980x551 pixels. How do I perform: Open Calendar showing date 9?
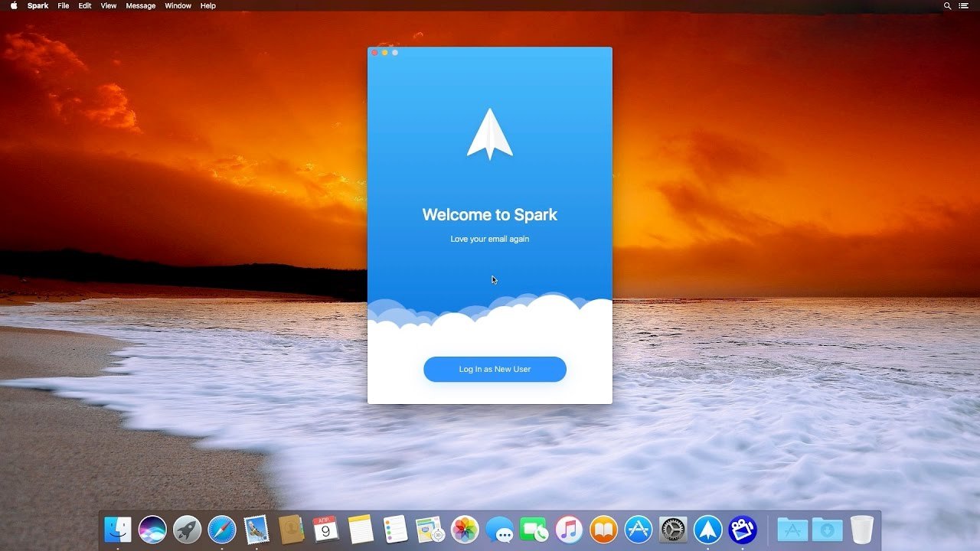[x=325, y=529]
